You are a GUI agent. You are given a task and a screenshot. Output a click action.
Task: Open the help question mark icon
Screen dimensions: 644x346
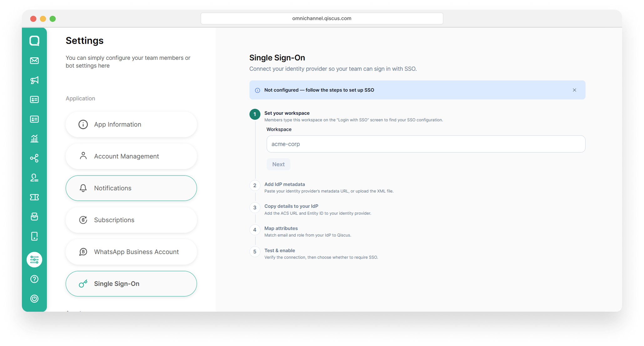(x=34, y=279)
